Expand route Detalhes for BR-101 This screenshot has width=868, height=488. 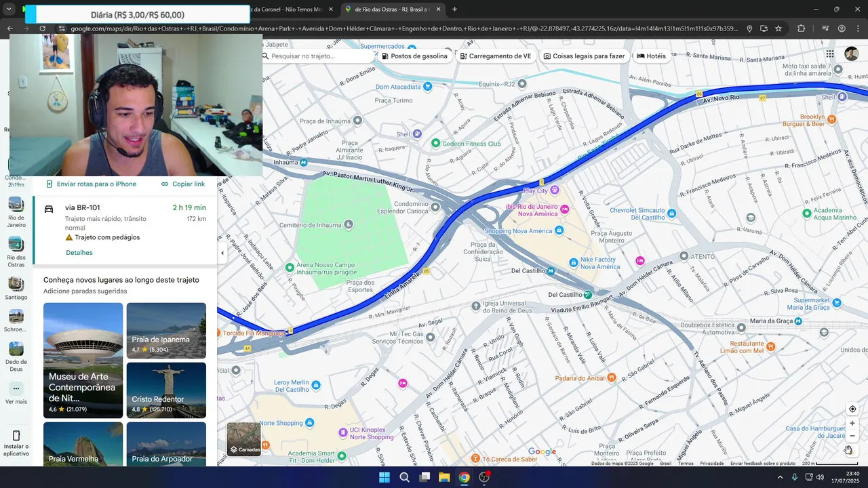pyautogui.click(x=79, y=253)
